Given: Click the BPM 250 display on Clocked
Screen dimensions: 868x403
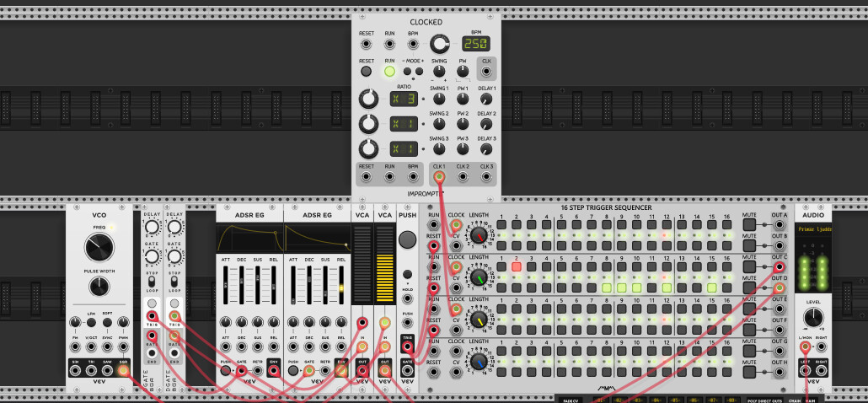Looking at the screenshot, I should pyautogui.click(x=477, y=44).
